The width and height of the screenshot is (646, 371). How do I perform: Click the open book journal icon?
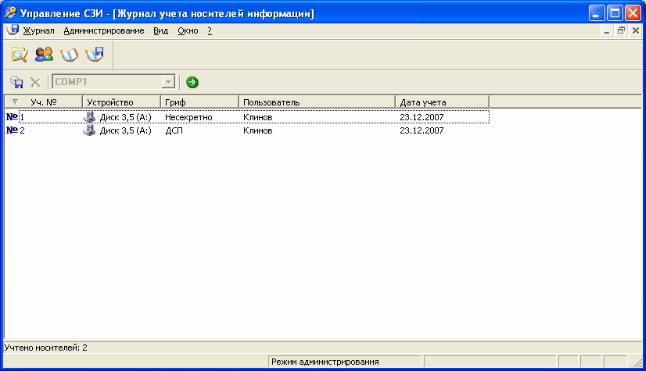click(69, 55)
